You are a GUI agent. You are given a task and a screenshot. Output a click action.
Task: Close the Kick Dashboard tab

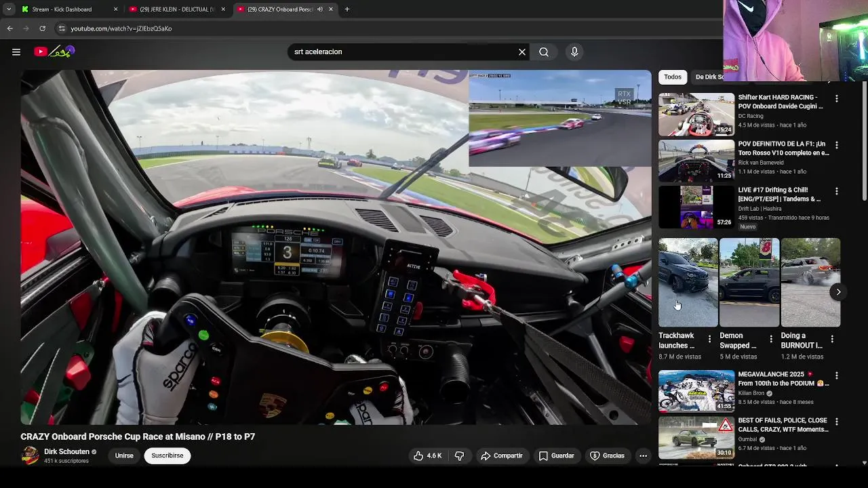115,9
